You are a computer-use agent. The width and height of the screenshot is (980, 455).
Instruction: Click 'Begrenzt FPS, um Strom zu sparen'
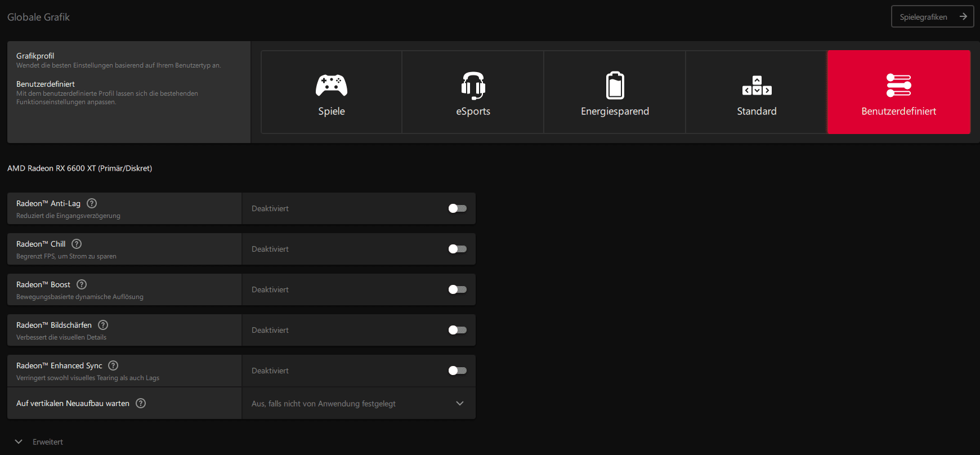coord(66,256)
